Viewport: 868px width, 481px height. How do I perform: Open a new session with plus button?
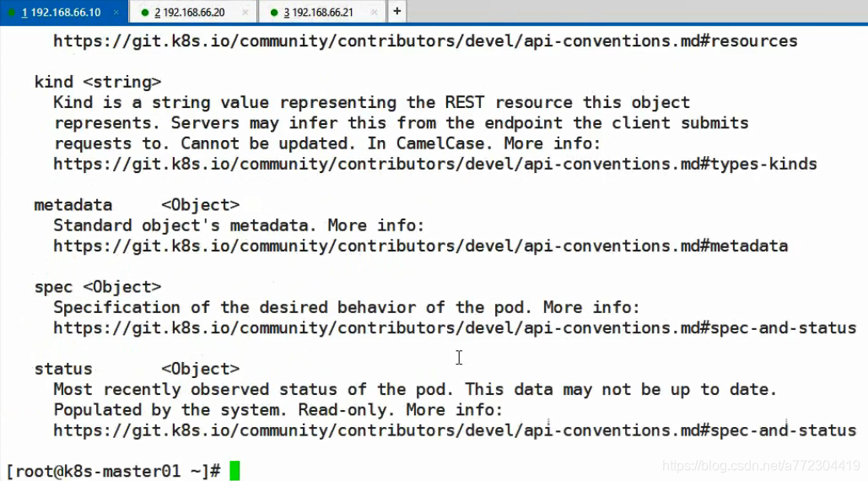(397, 12)
